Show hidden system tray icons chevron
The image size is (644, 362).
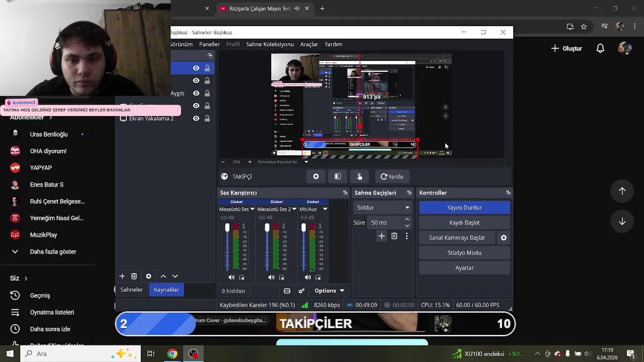tap(537, 354)
